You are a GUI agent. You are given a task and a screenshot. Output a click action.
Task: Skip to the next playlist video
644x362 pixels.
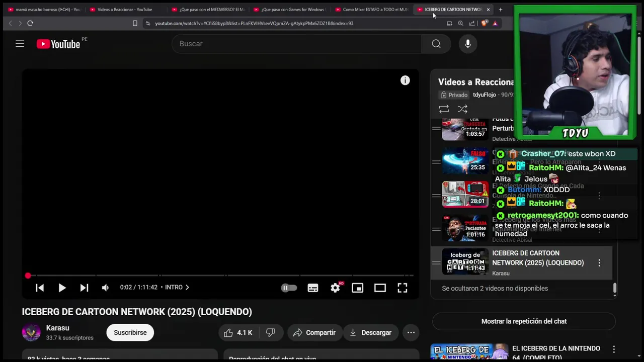(x=84, y=288)
